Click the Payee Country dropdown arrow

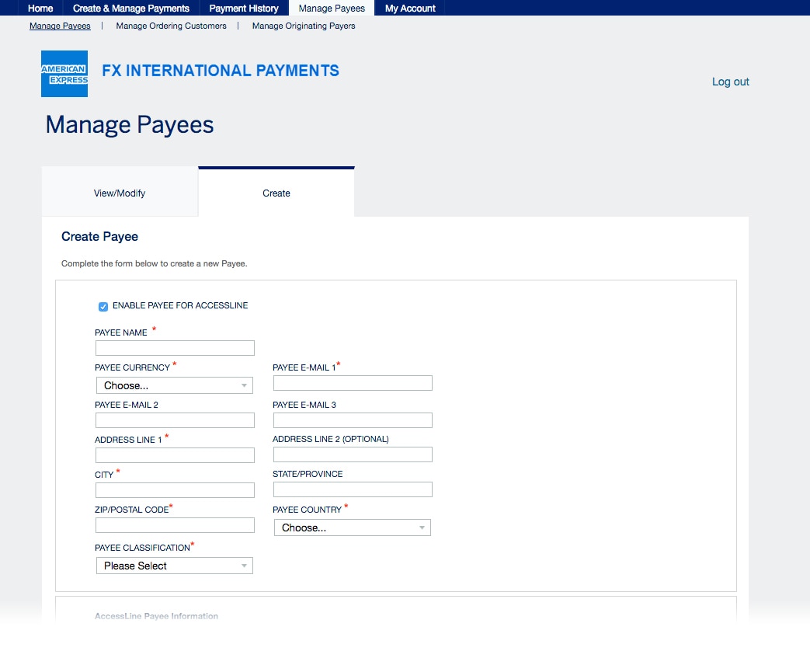(422, 528)
